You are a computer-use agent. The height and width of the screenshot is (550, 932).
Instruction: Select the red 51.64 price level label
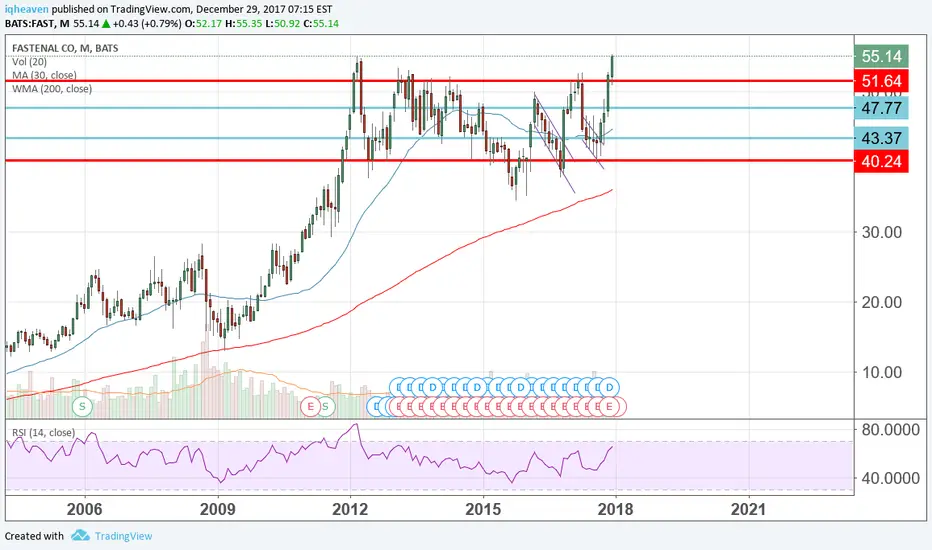(x=881, y=81)
